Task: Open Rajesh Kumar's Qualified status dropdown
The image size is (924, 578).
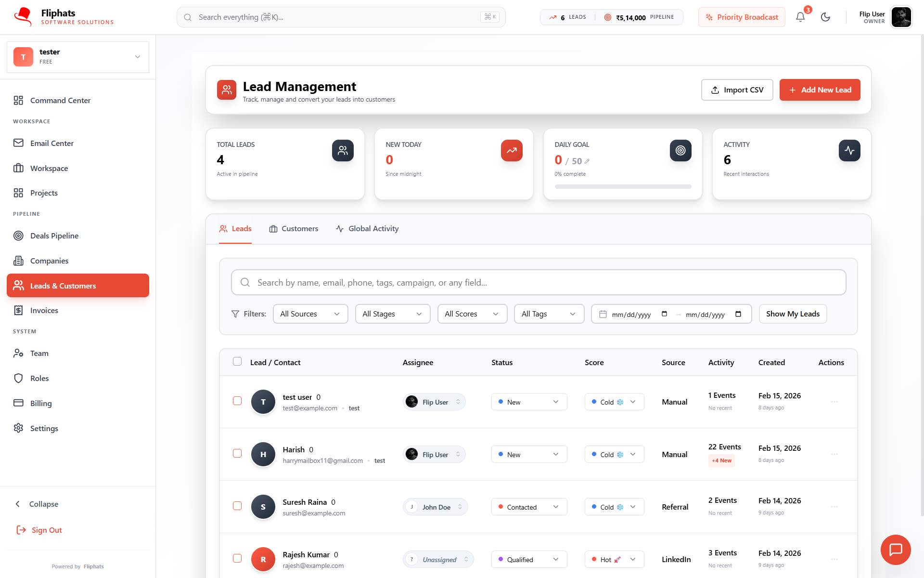Action: pos(529,559)
